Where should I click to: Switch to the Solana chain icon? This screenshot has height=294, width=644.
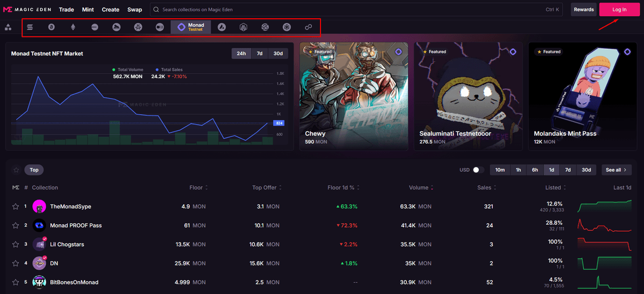coord(30,27)
